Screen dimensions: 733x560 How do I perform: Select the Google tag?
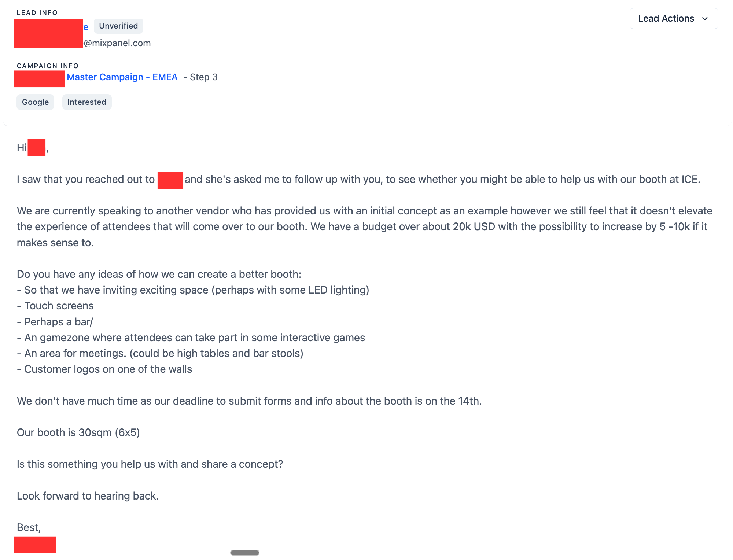click(x=35, y=102)
